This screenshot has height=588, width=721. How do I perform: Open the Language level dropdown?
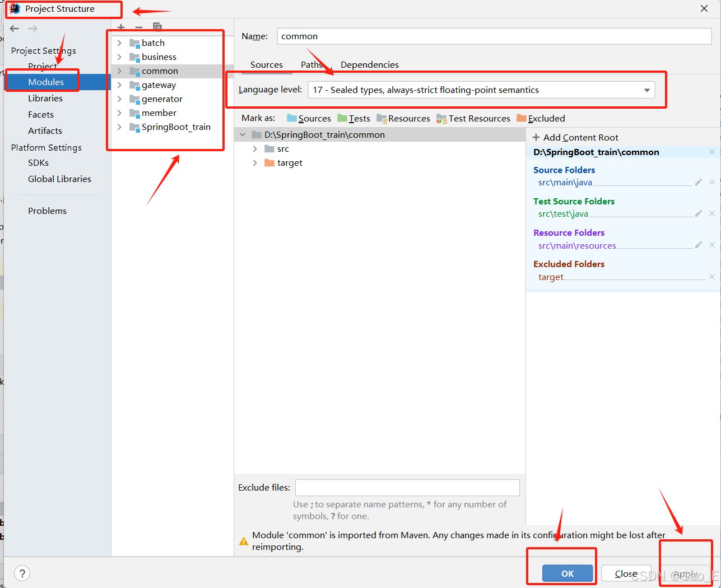pyautogui.click(x=481, y=90)
